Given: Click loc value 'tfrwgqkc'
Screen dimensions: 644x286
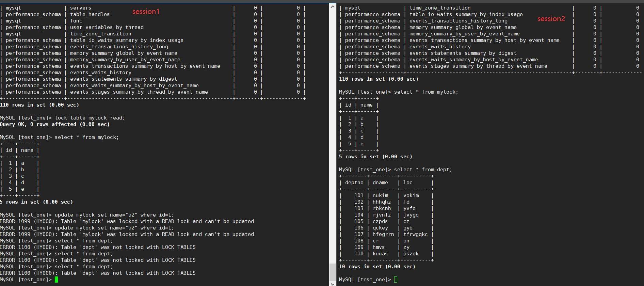Looking at the screenshot, I should (x=416, y=234).
